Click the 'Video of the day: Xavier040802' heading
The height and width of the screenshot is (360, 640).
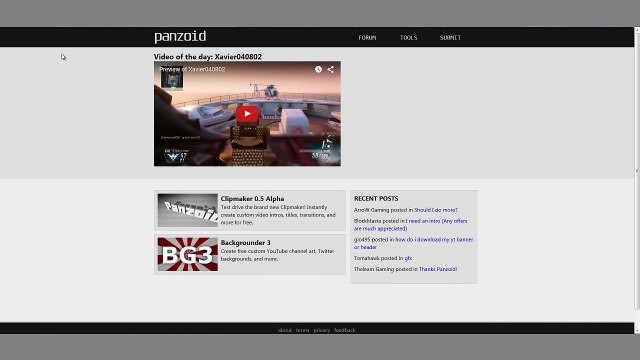click(x=208, y=57)
